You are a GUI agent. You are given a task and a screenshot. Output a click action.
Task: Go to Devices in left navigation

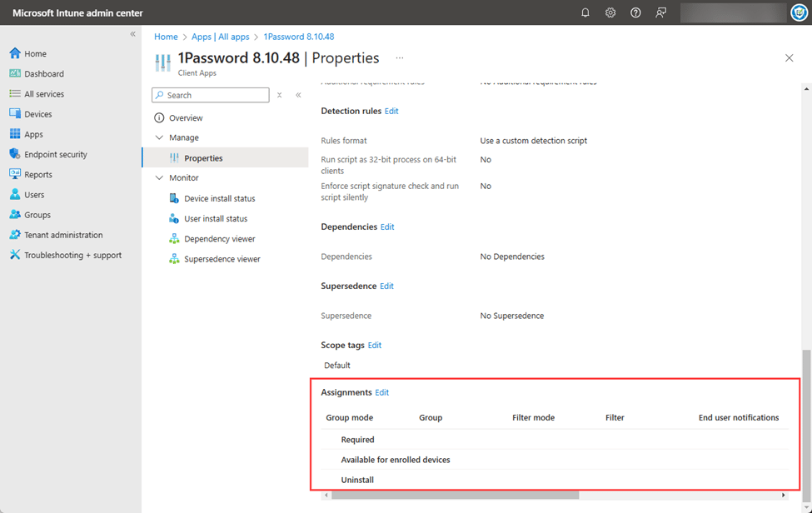[37, 114]
